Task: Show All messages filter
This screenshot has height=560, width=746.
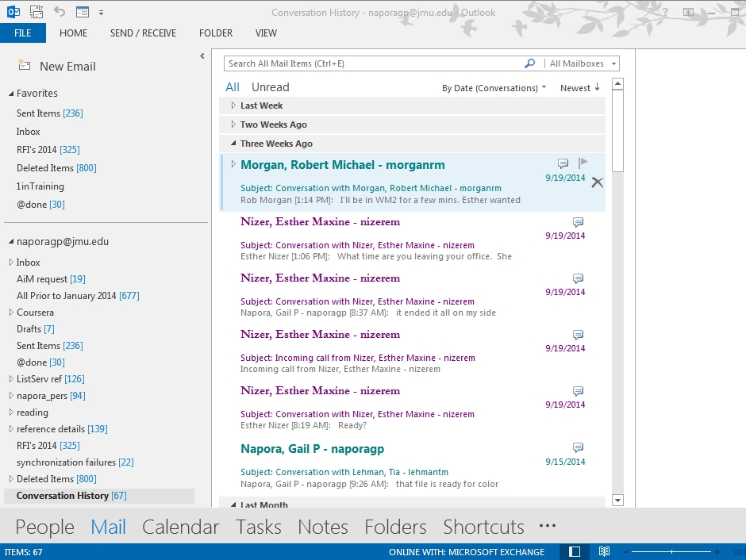Action: (233, 87)
